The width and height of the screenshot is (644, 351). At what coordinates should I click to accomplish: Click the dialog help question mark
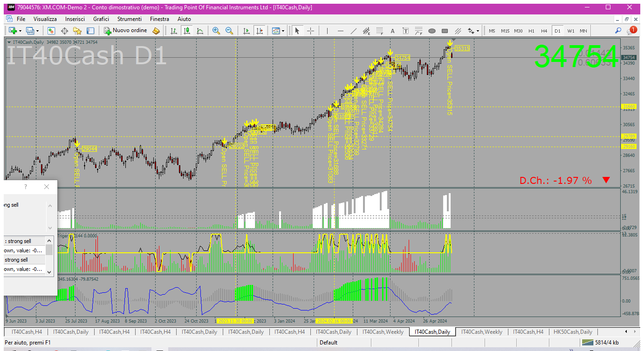(26, 187)
